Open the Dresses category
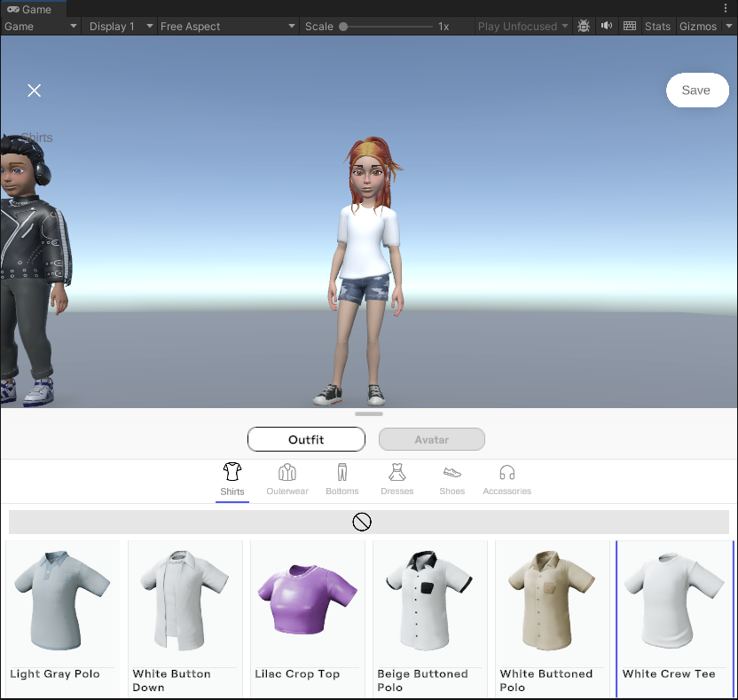Screen dimensions: 738x700 396,473
